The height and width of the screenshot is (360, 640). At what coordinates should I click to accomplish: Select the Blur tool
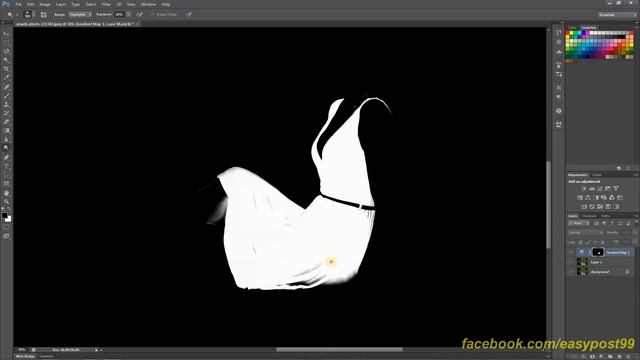point(6,140)
